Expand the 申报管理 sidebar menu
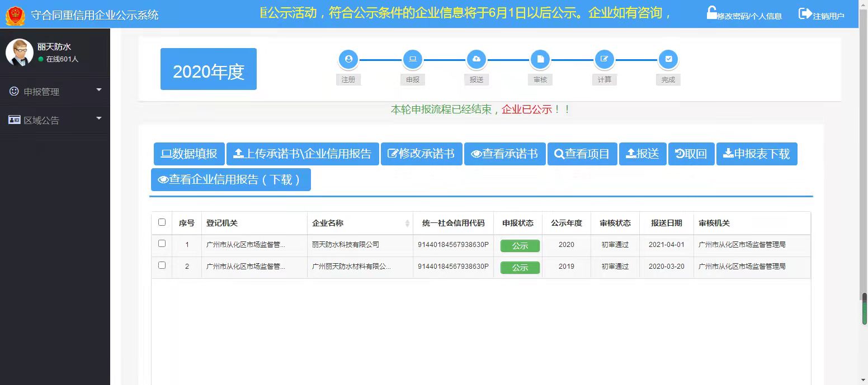868x385 pixels. 55,91
